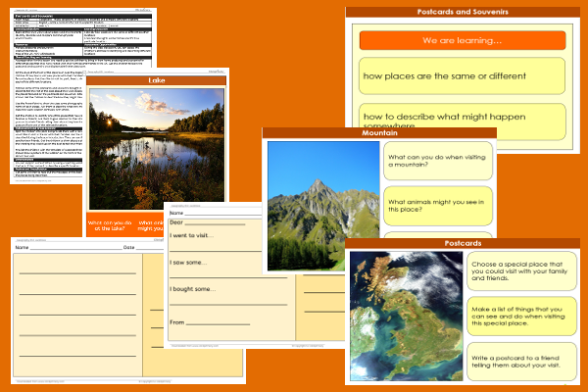Click the satellite image of Britain

click(406, 316)
